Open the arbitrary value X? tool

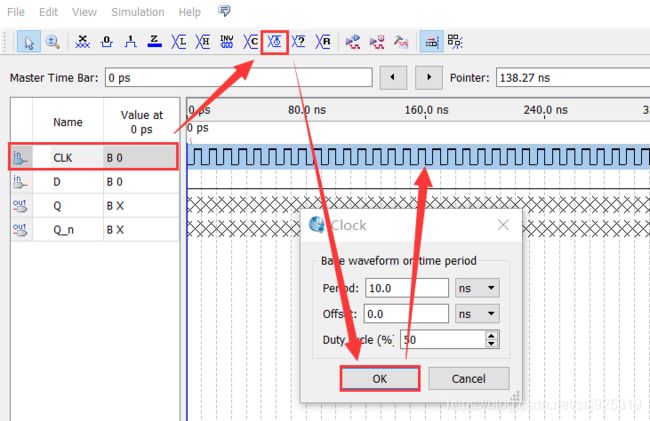298,41
